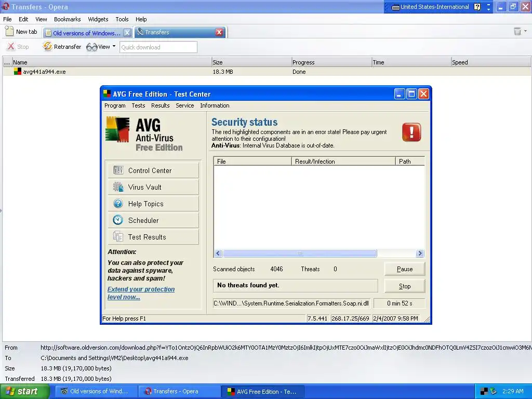Sort scan results by Path column
The height and width of the screenshot is (399, 532).
coord(410,162)
